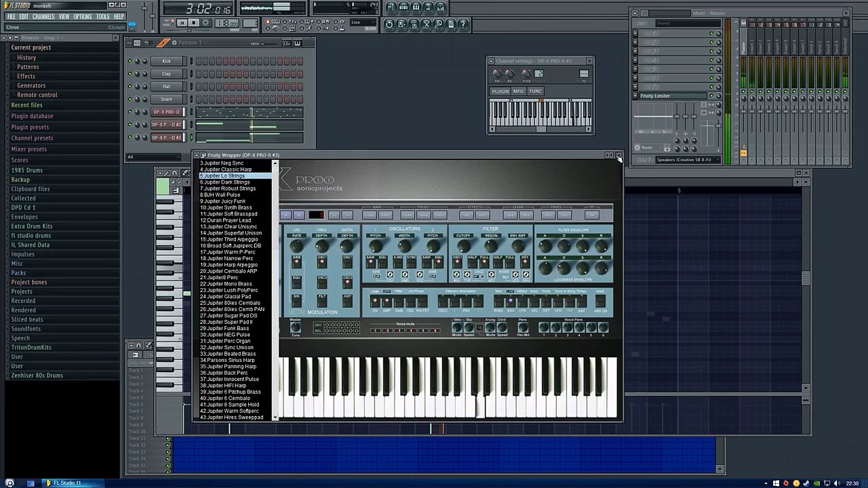Open the Speakers output device dropdown

tap(688, 160)
